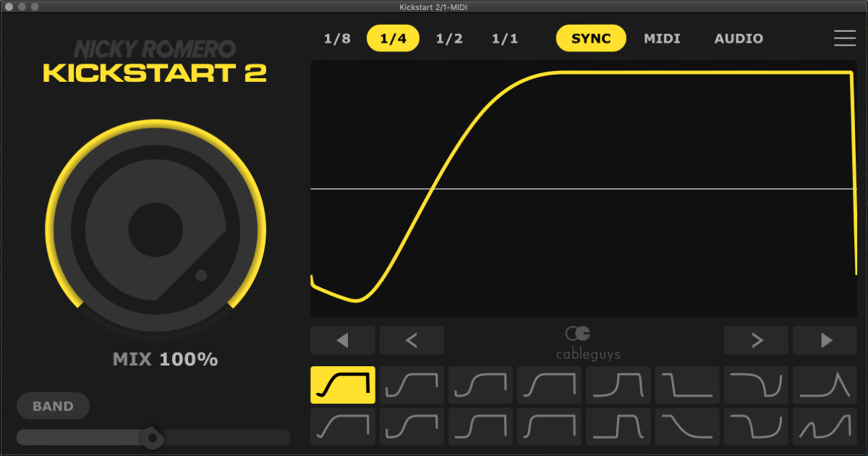Screen dimensions: 868x456
Task: Toggle the BAND button
Action: point(53,406)
